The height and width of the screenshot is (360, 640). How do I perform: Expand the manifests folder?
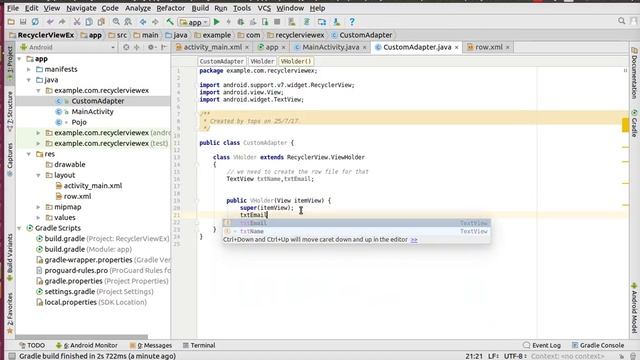(x=29, y=69)
